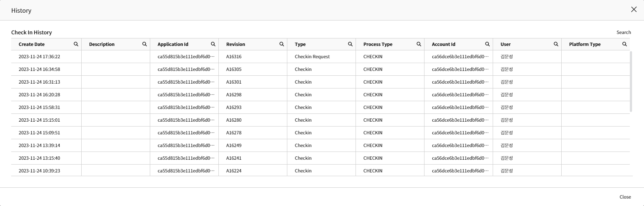This screenshot has height=206, width=644.
Task: Click search icon in Platform Type column header
Action: coord(625,44)
